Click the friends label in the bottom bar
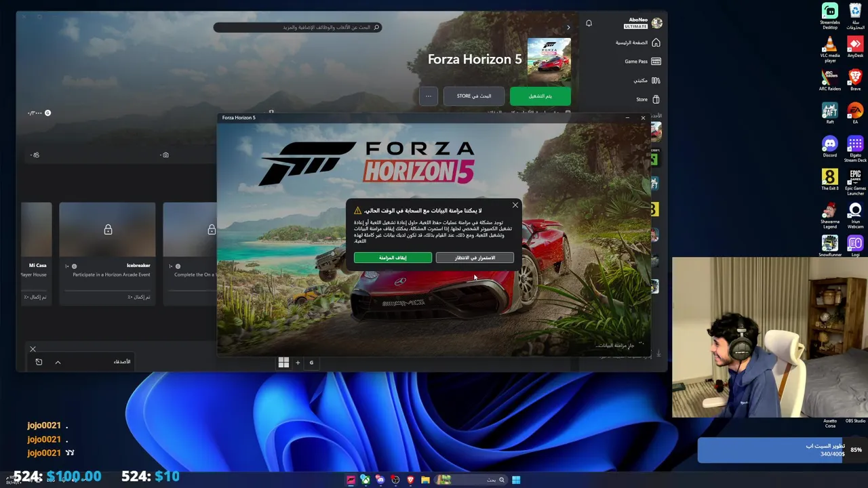The width and height of the screenshot is (868, 488). click(122, 362)
